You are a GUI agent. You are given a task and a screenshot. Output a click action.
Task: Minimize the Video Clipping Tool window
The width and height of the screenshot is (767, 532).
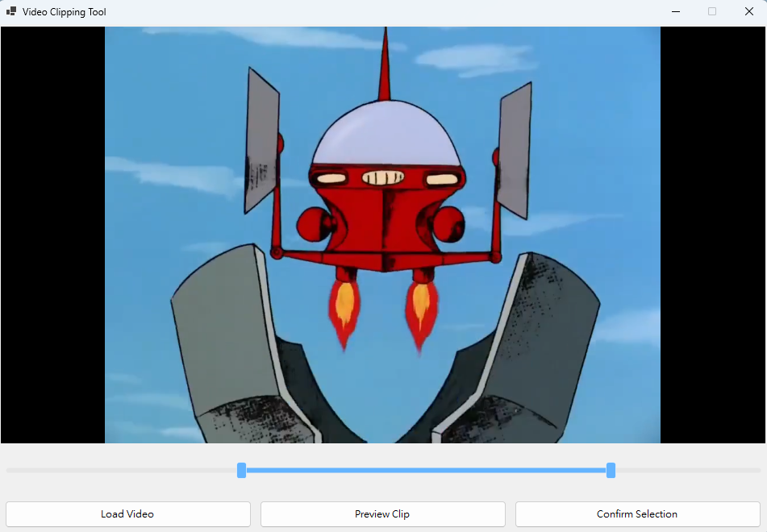tap(676, 11)
